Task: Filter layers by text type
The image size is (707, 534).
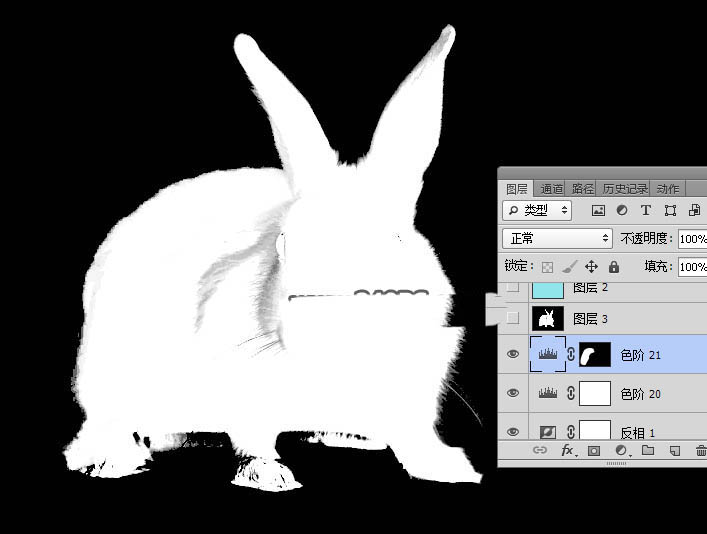Action: (x=645, y=211)
